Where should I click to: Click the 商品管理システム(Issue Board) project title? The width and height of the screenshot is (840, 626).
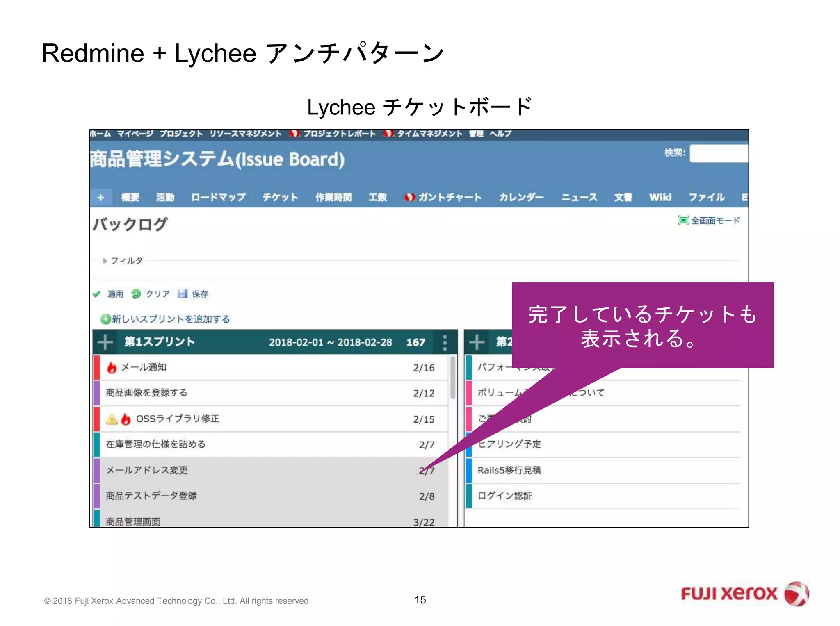click(x=217, y=159)
